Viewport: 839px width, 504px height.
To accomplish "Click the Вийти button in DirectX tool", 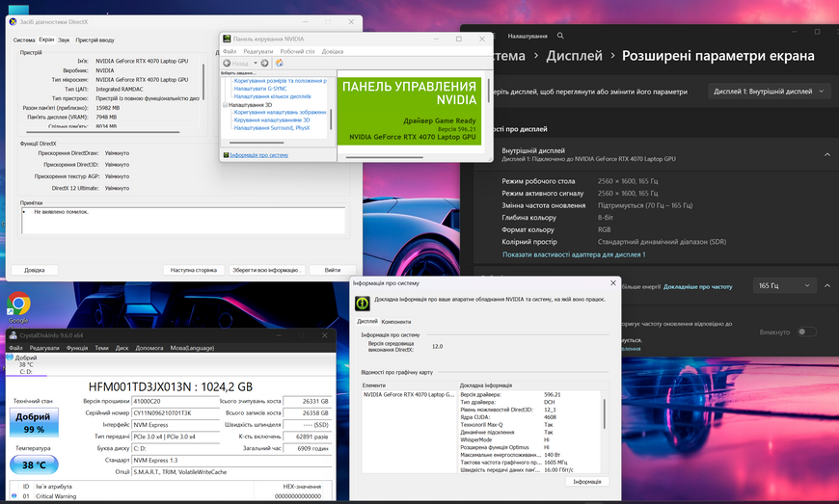I will (333, 270).
